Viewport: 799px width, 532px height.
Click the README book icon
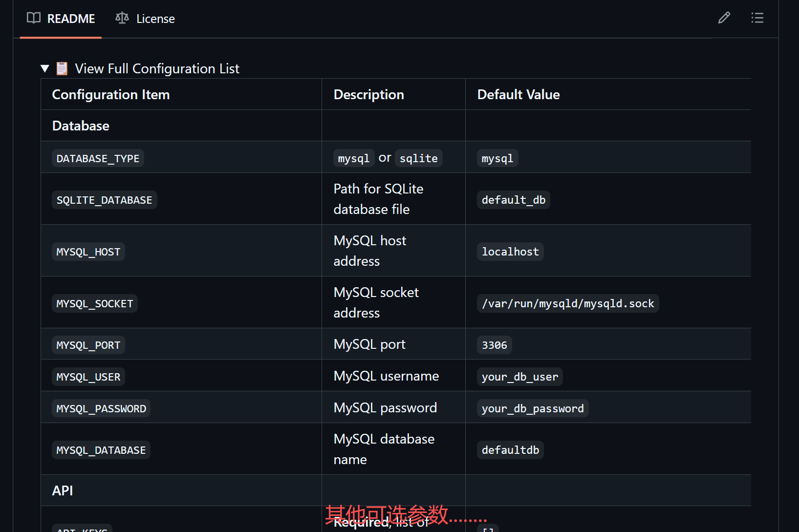[34, 18]
